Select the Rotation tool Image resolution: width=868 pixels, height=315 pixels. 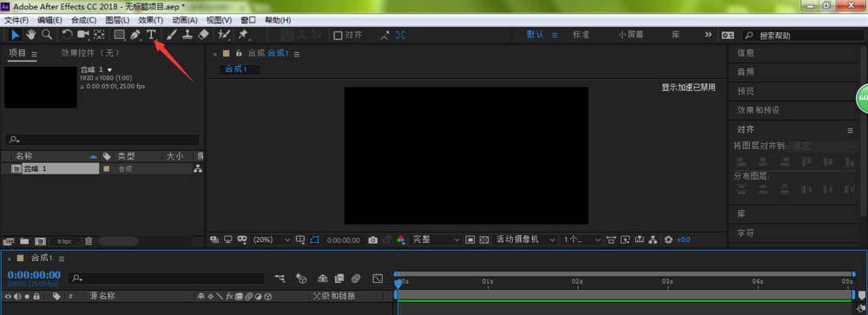click(67, 35)
